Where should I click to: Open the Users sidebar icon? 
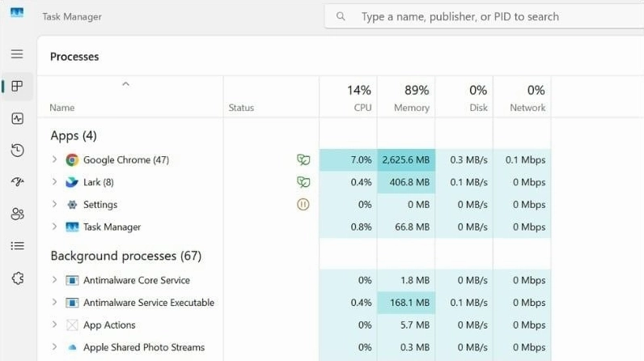[17, 214]
